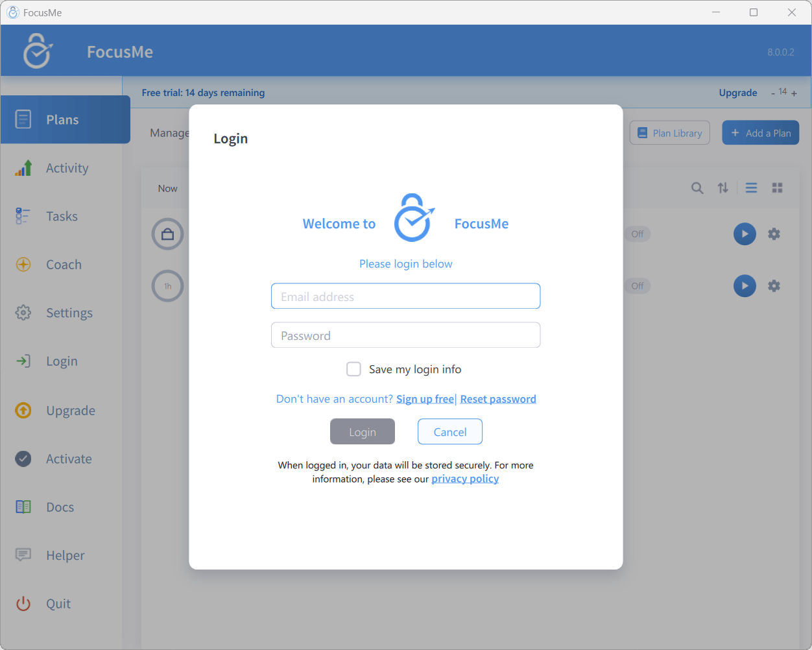Increase trial days with plus stepper
Screen dimensions: 812x650
pyautogui.click(x=794, y=93)
